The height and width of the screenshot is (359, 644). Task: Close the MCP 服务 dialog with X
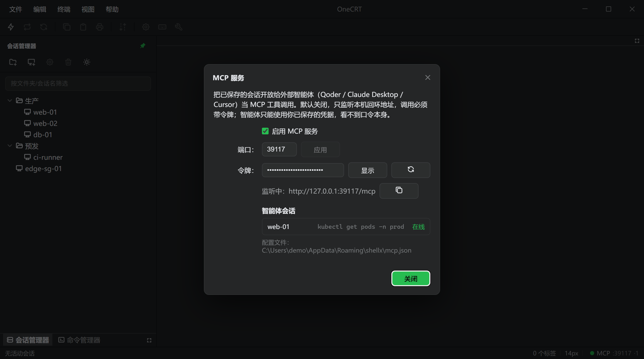[x=428, y=77]
